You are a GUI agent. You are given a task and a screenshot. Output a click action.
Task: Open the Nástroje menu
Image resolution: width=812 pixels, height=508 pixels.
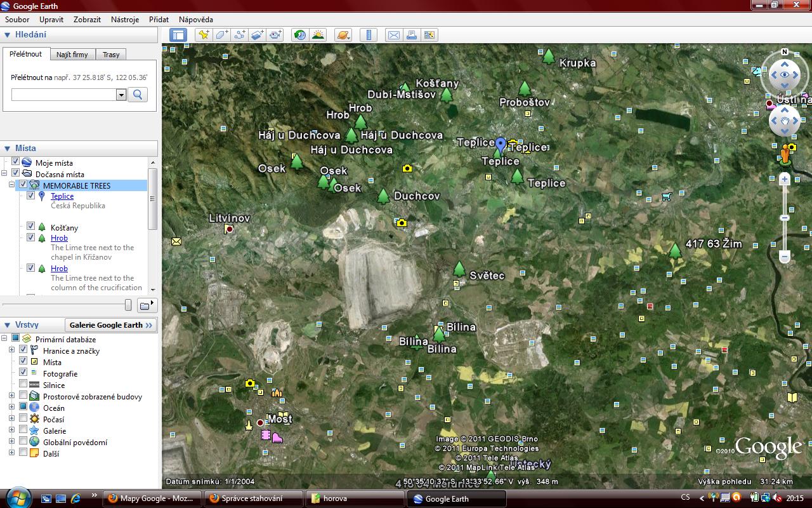coord(125,20)
